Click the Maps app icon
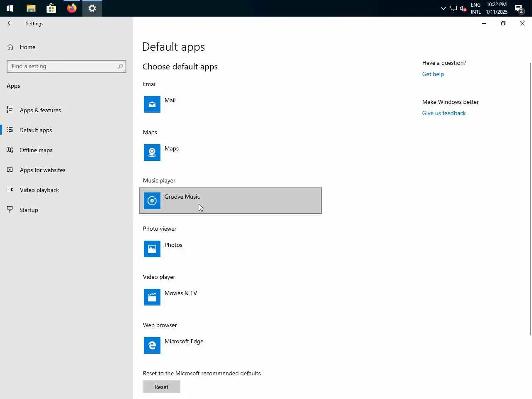 click(x=152, y=153)
